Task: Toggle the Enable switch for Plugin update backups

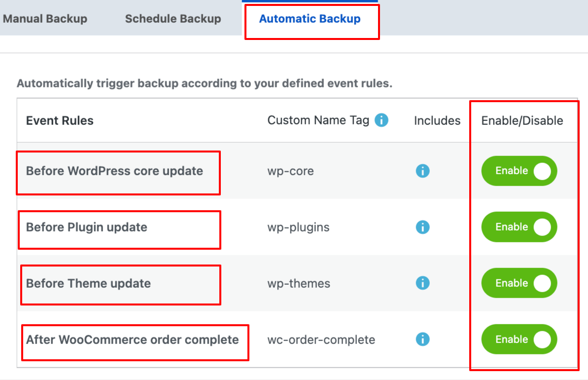Action: (519, 227)
